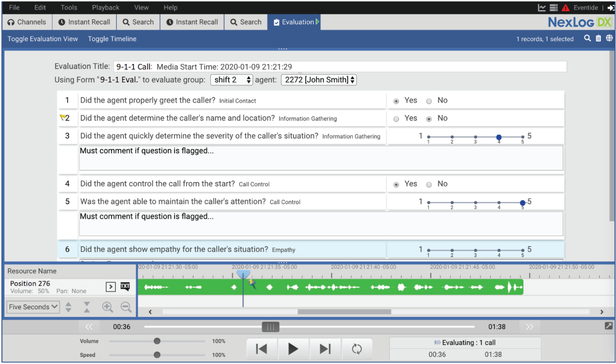Open the TXT transcript icon for Position 276
Image resolution: width=616 pixels, height=364 pixels.
[125, 287]
